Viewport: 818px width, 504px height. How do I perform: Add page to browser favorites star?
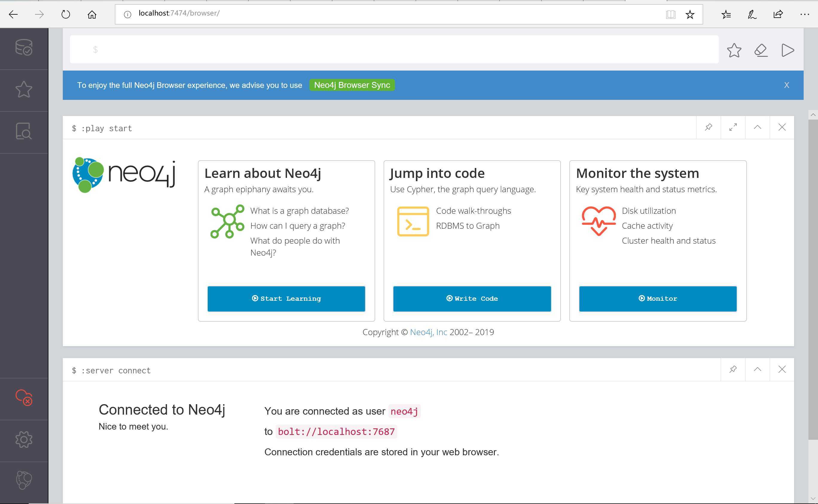pos(690,14)
